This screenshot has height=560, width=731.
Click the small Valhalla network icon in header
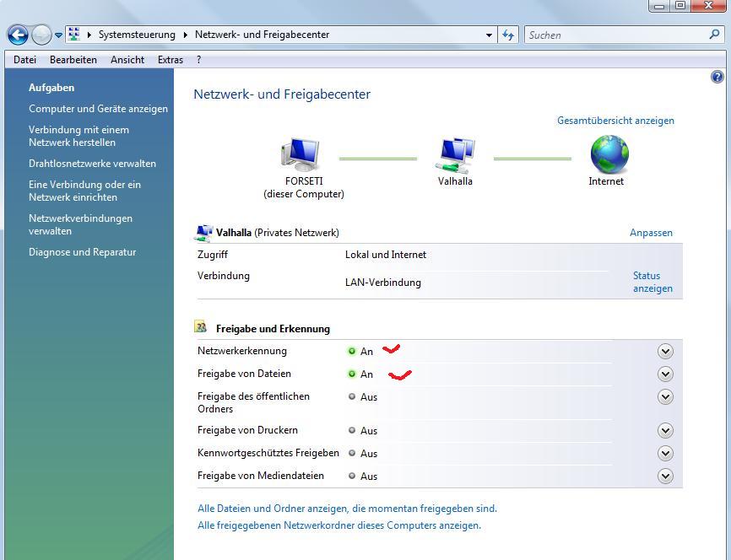pyautogui.click(x=203, y=233)
